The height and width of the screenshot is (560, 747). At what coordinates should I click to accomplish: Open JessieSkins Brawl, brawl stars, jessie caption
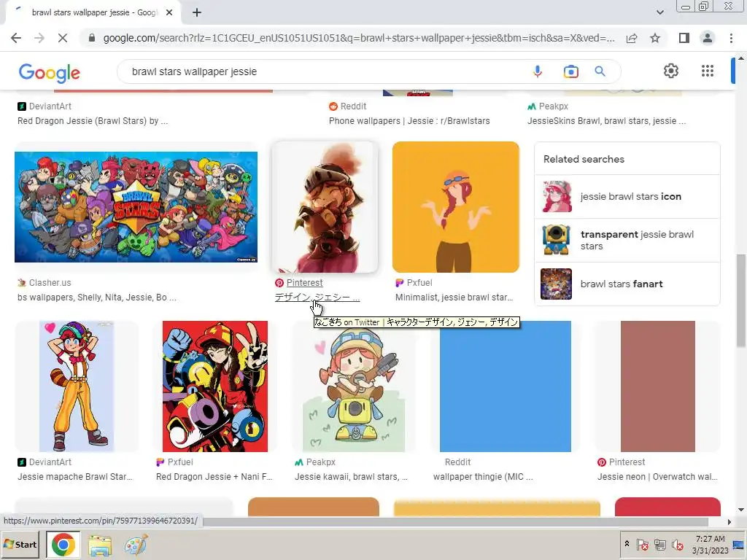[606, 121]
